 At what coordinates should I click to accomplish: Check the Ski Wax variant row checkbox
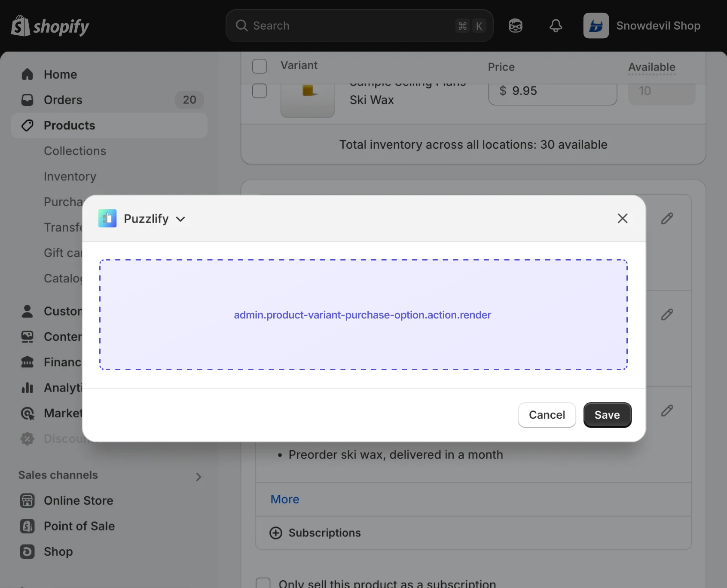[x=260, y=91]
